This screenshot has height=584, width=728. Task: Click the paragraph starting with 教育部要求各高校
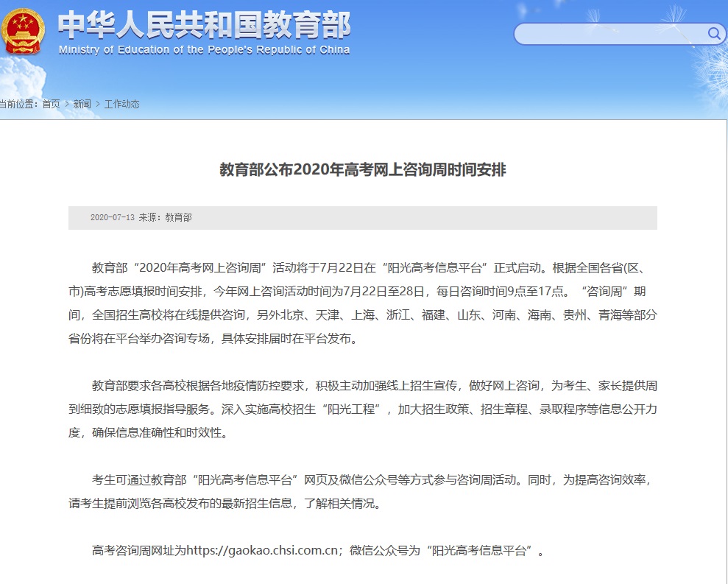[363, 409]
